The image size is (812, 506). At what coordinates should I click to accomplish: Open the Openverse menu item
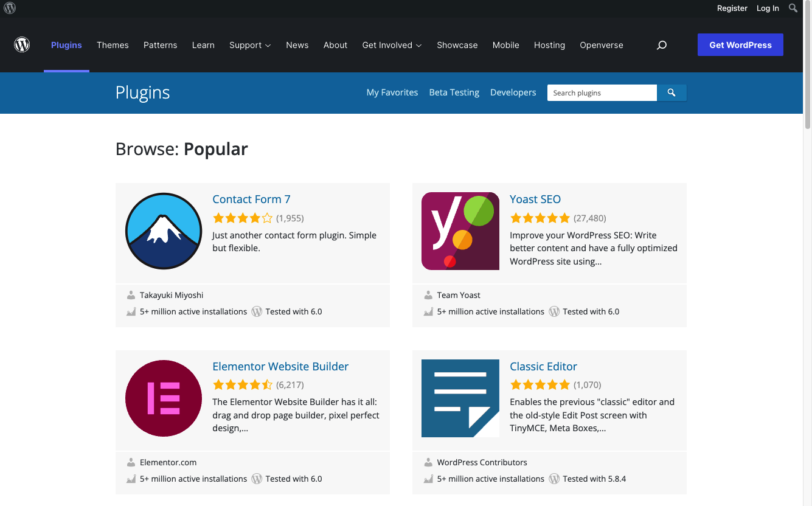coord(602,45)
